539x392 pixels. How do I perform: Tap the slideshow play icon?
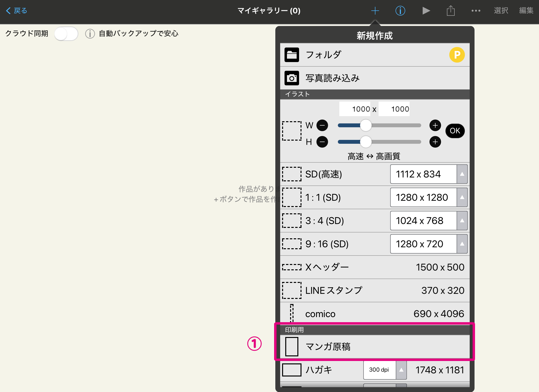(426, 11)
